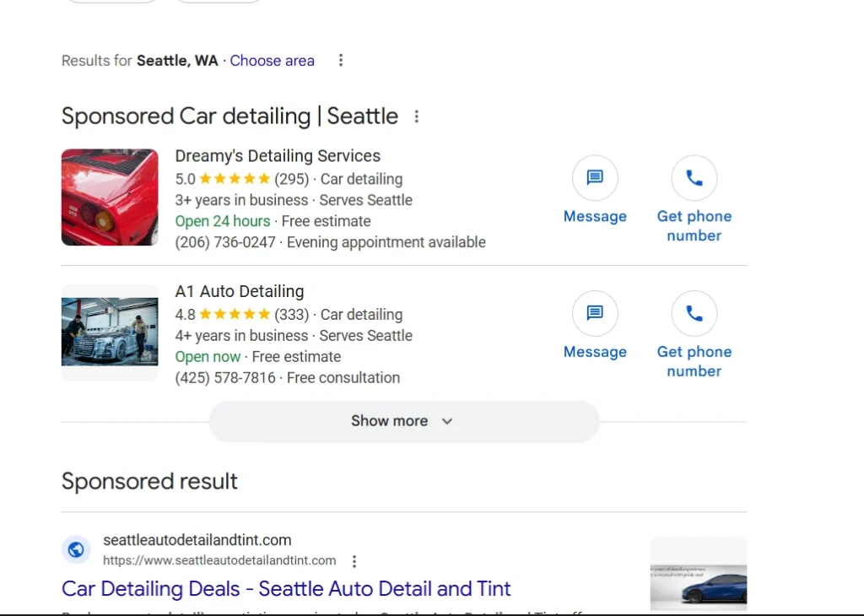864x616 pixels.
Task: Click the chevron on the Show more button
Action: tap(446, 421)
